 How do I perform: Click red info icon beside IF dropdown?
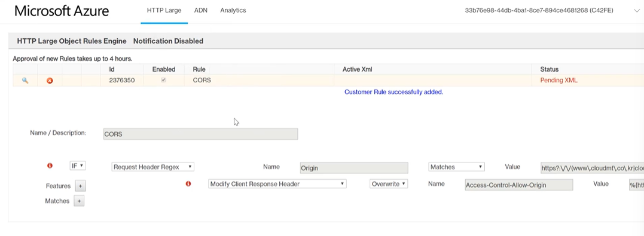50,166
